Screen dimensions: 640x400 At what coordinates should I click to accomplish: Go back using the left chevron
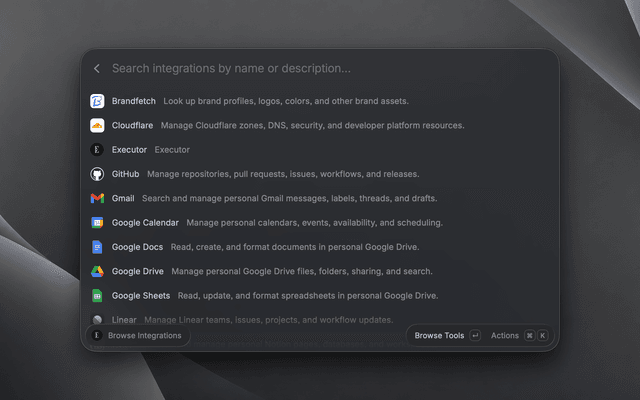(97, 69)
